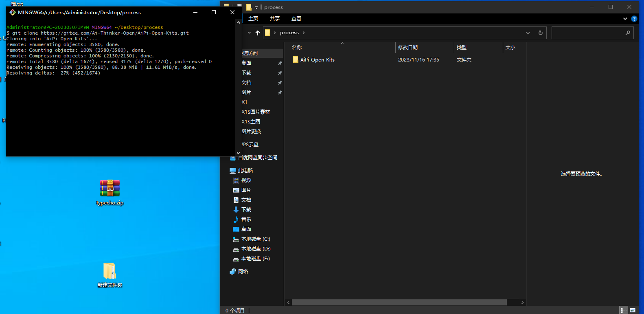The image size is (644, 314).
Task: Click the folder icon in the address bar
Action: pos(267,33)
